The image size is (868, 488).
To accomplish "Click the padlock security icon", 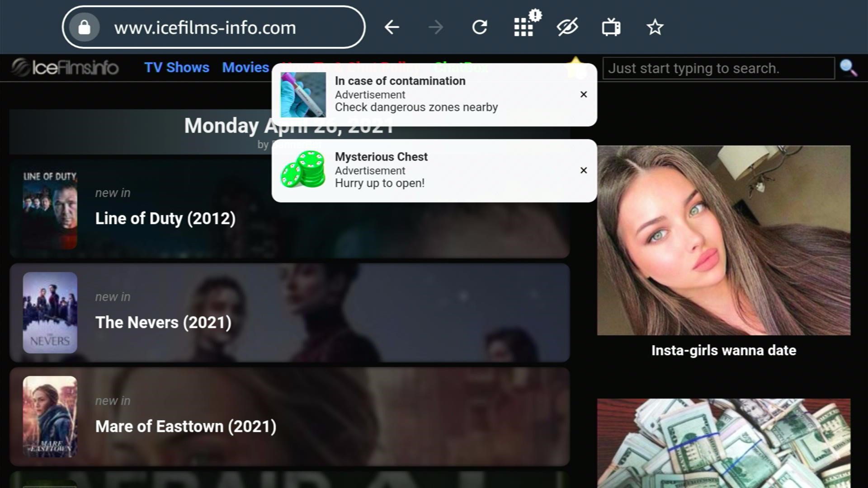I will click(84, 28).
